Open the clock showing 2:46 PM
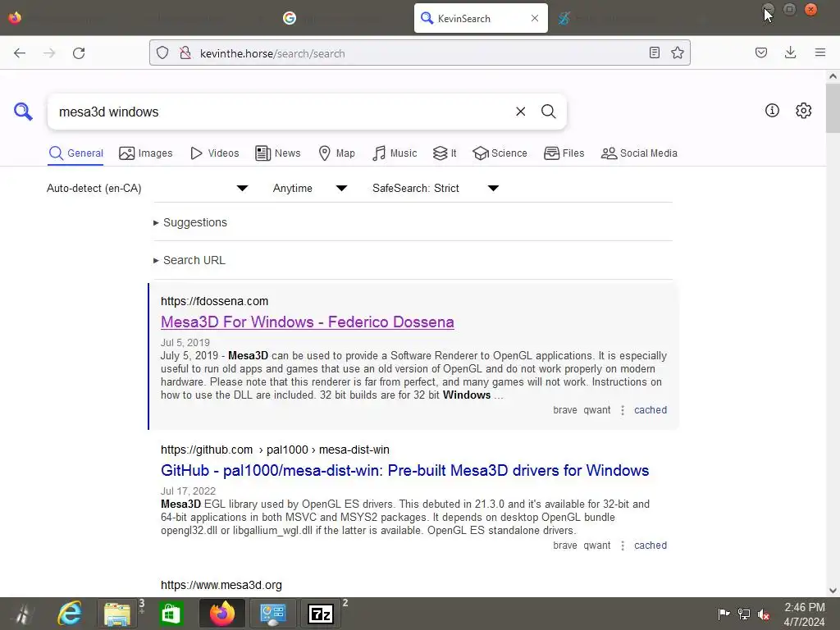The image size is (840, 630). (804, 614)
